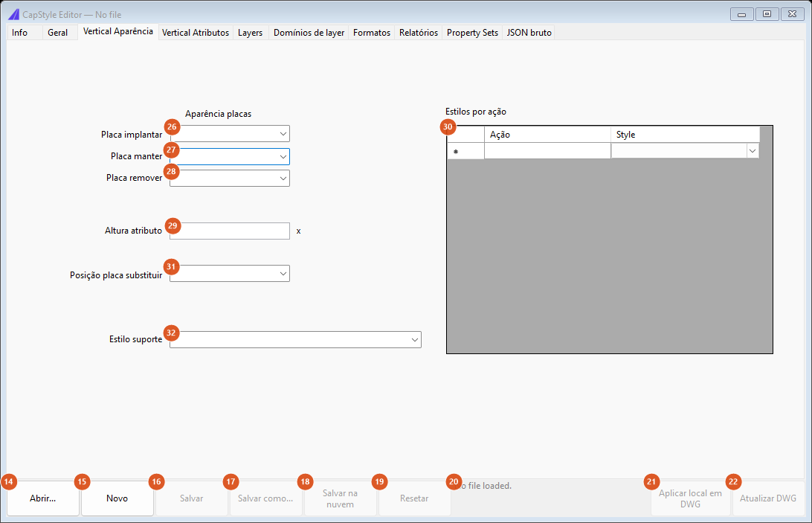
Task: Minimize the CapStyle Editor window
Action: (x=741, y=15)
